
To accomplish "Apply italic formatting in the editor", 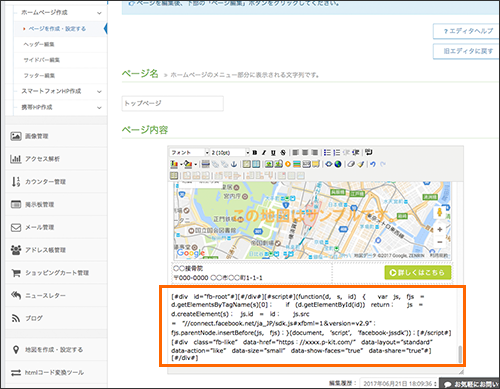I will click(x=264, y=152).
